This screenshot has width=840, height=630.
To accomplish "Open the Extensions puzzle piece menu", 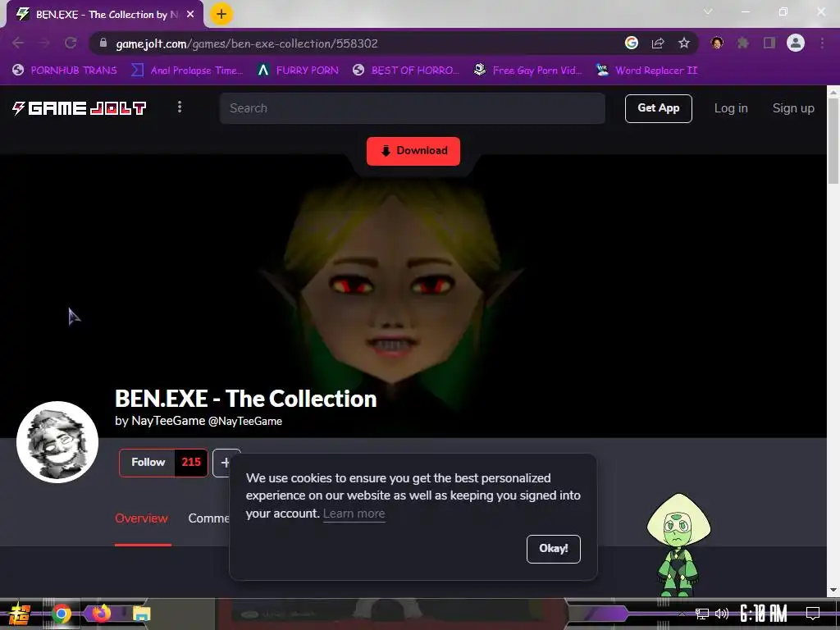I will click(x=743, y=43).
